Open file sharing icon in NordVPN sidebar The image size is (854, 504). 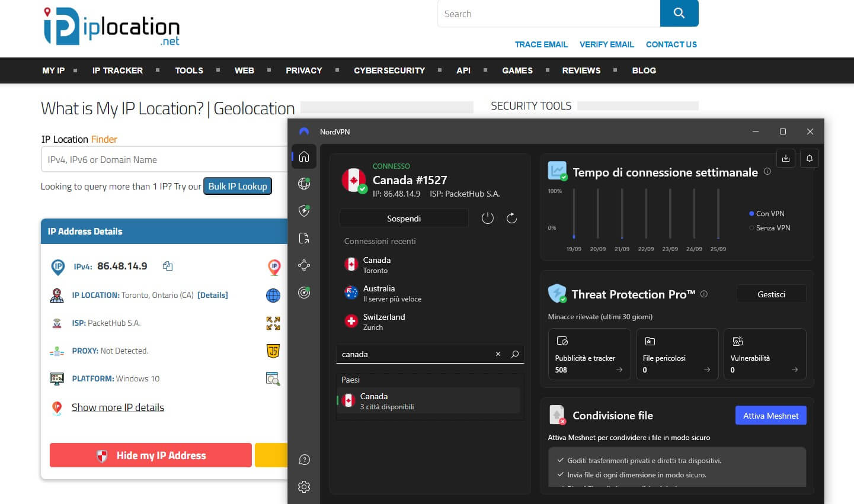(304, 238)
